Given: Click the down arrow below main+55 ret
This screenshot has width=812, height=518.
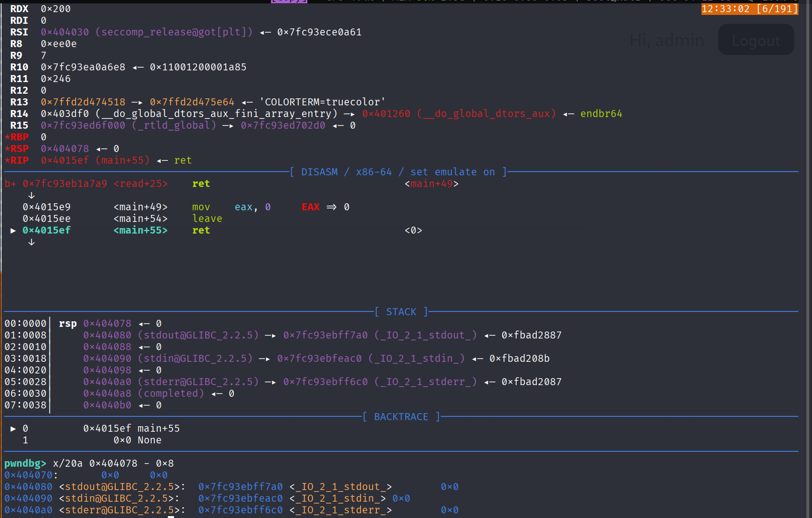Looking at the screenshot, I should pos(31,242).
